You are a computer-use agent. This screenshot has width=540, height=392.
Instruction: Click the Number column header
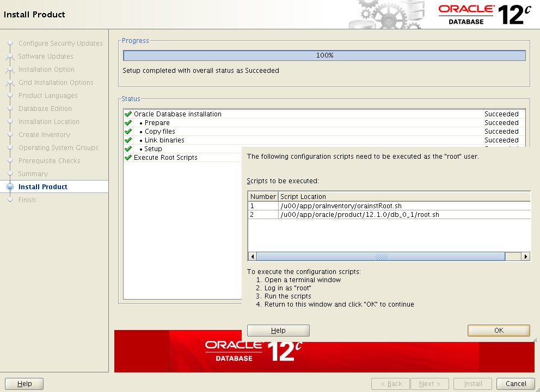point(263,196)
